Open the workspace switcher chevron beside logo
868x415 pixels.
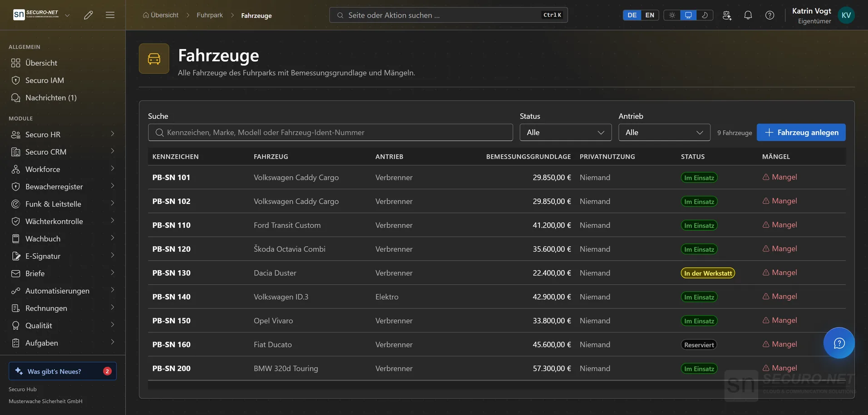click(67, 15)
